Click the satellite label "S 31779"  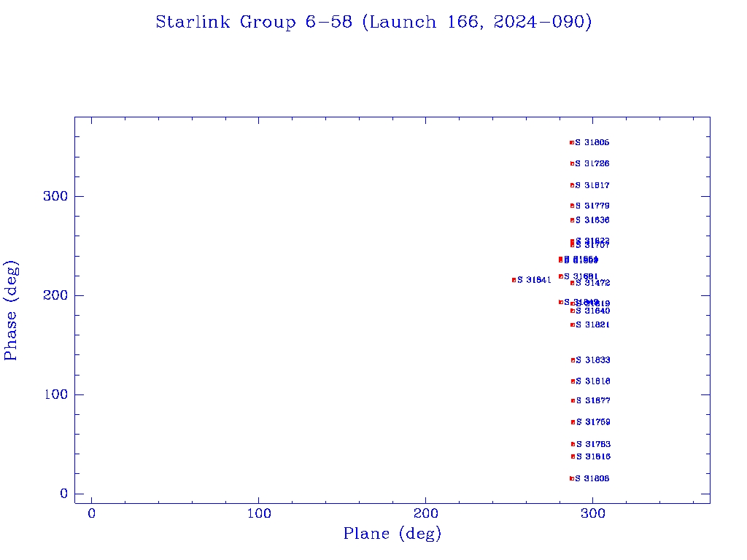click(x=592, y=206)
